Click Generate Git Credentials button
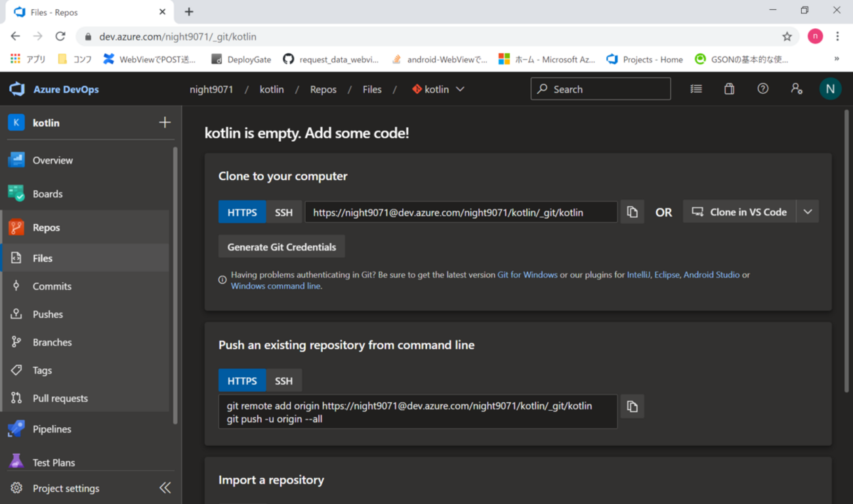Screen dimensions: 853x504 [x=281, y=247]
